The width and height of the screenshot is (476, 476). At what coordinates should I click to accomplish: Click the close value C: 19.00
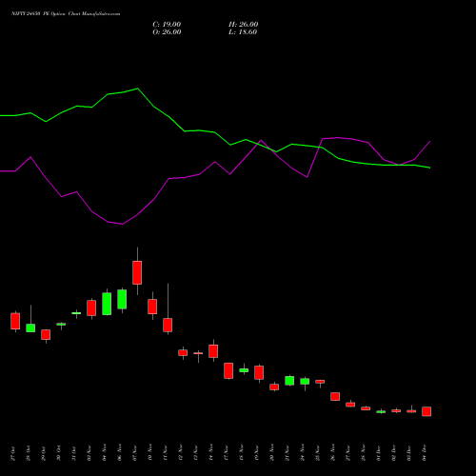(x=167, y=25)
